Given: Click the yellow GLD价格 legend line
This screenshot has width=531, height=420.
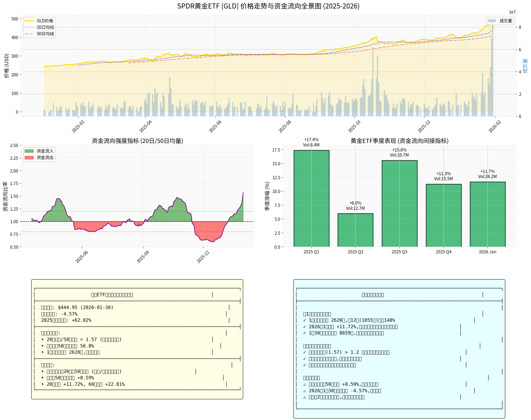Looking at the screenshot, I should (x=29, y=21).
